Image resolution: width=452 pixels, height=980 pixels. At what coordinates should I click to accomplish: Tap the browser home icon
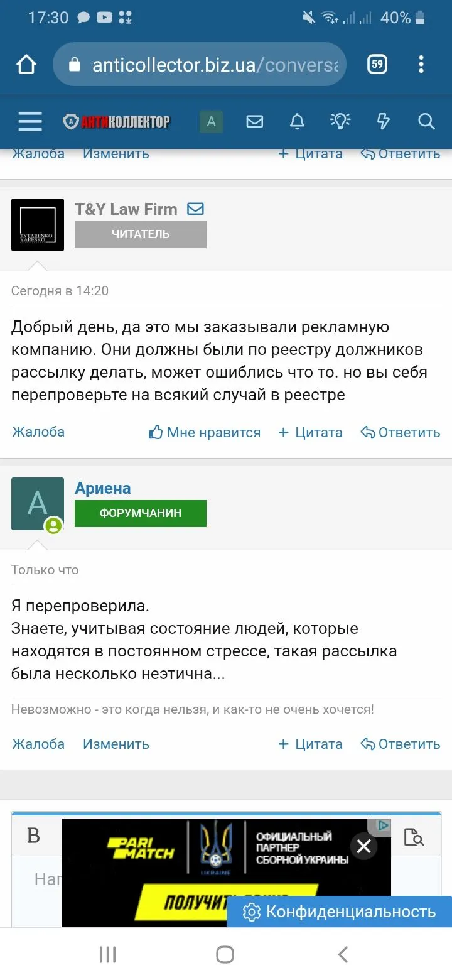click(x=26, y=64)
